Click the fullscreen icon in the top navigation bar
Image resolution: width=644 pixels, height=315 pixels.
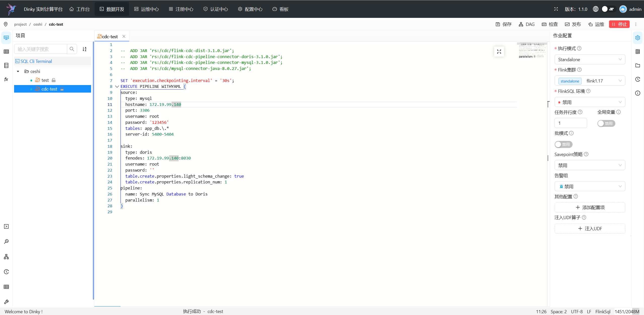tap(556, 9)
